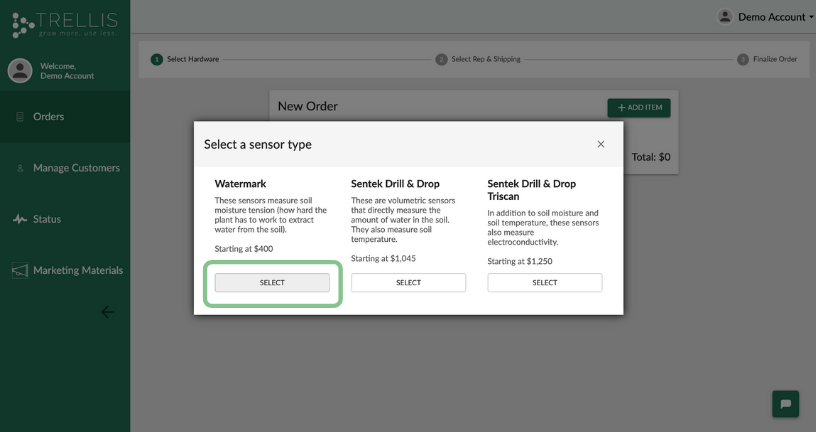Click the 'Sentek Drill & Drop Triscan' heading
The height and width of the screenshot is (432, 816).
pyautogui.click(x=531, y=190)
